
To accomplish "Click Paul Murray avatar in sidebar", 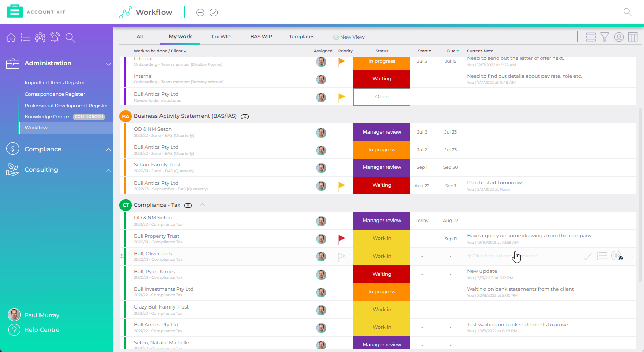I will point(14,315).
